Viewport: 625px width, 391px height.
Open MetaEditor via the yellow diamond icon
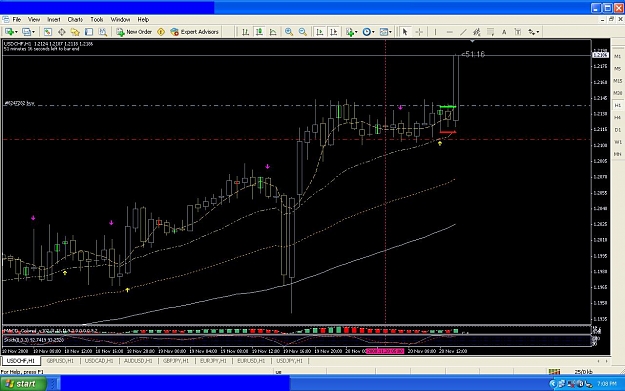click(x=161, y=32)
